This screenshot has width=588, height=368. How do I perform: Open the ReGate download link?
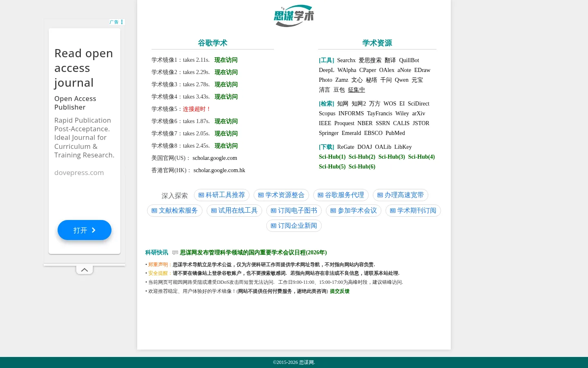[x=346, y=147]
